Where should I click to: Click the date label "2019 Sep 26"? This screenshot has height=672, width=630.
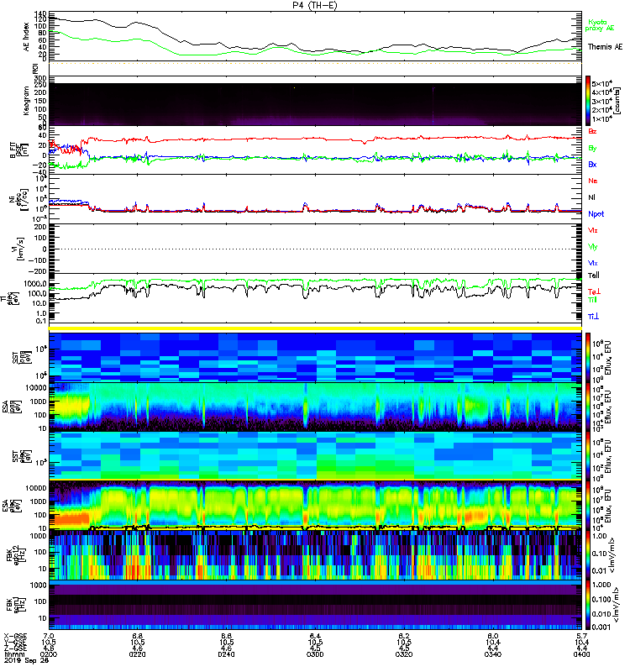coord(26,660)
